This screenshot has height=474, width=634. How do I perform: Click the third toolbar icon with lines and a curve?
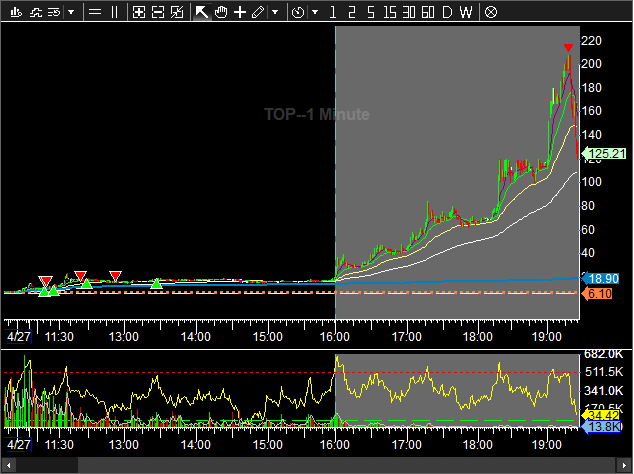point(54,13)
